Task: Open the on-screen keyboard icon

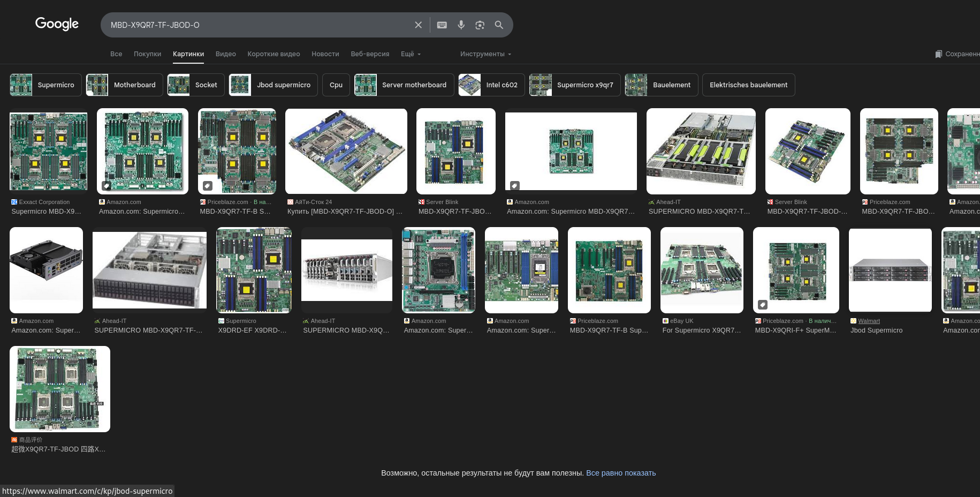Action: (442, 25)
